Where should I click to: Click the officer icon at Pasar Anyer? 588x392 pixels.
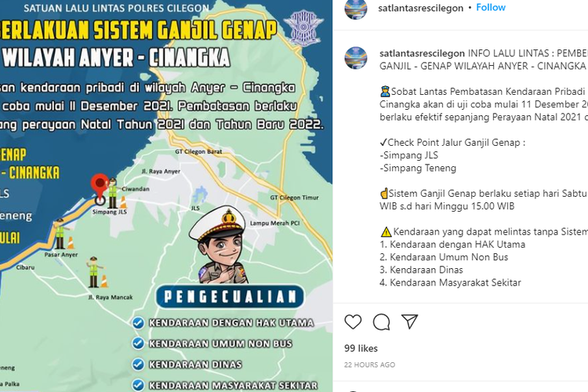(60, 234)
